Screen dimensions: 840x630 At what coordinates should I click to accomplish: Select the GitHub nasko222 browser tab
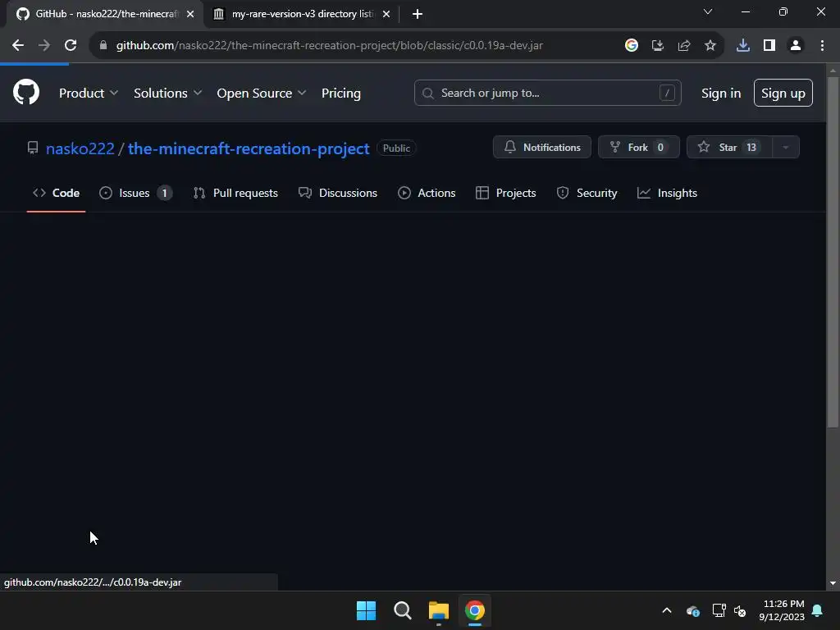tap(105, 14)
